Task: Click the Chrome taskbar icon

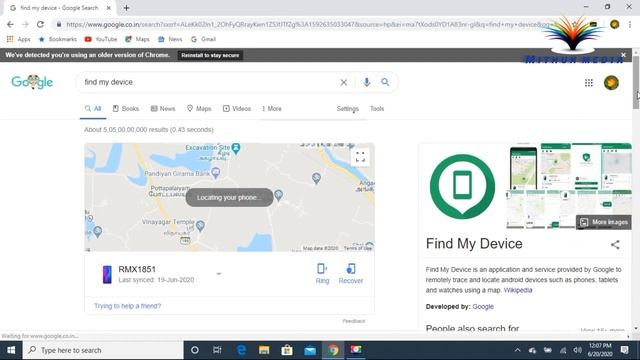Action: pos(333,350)
